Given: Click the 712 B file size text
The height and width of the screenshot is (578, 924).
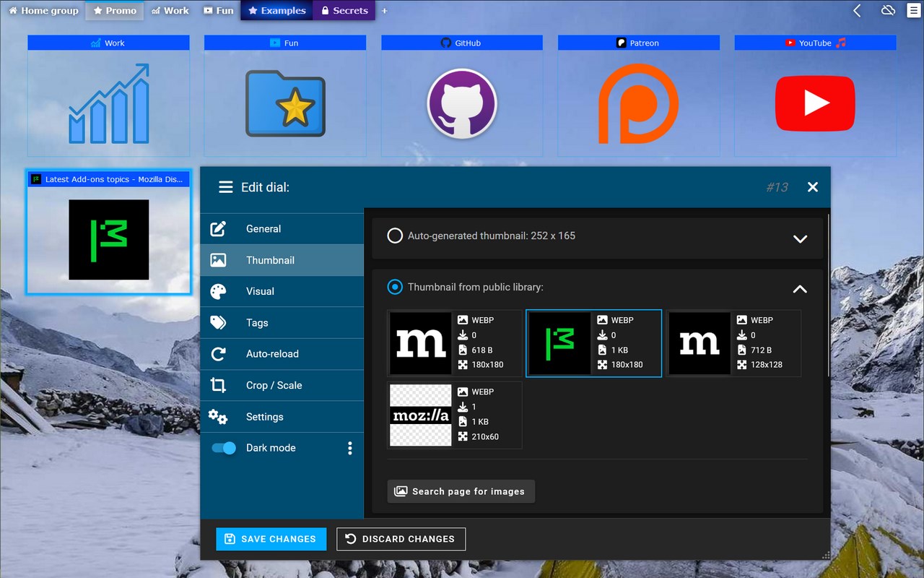Looking at the screenshot, I should point(761,350).
